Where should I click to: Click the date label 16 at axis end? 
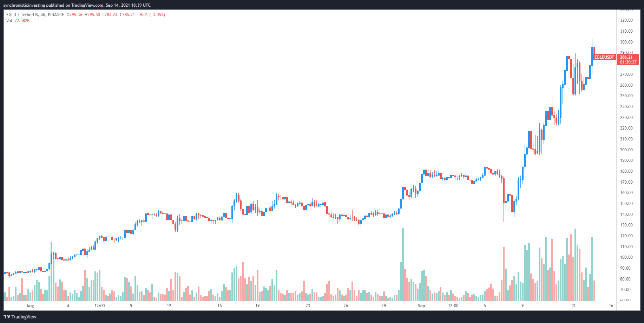(x=611, y=306)
